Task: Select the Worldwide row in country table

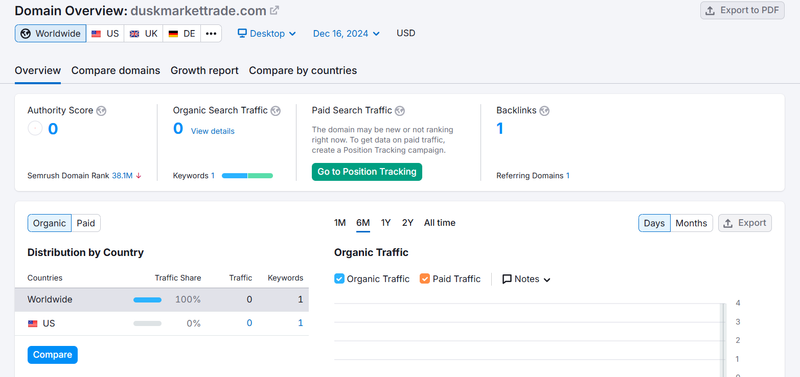Action: click(x=162, y=300)
